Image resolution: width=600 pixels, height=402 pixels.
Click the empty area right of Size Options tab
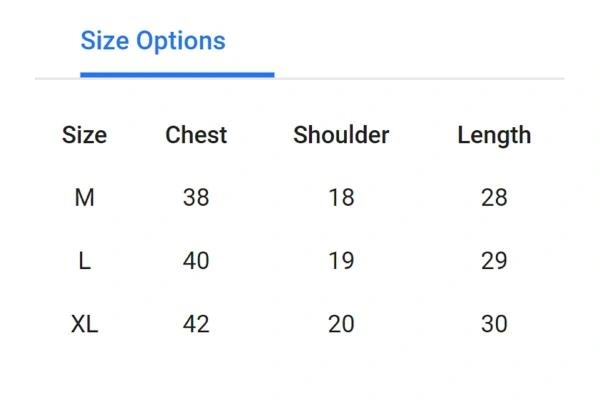(x=420, y=41)
